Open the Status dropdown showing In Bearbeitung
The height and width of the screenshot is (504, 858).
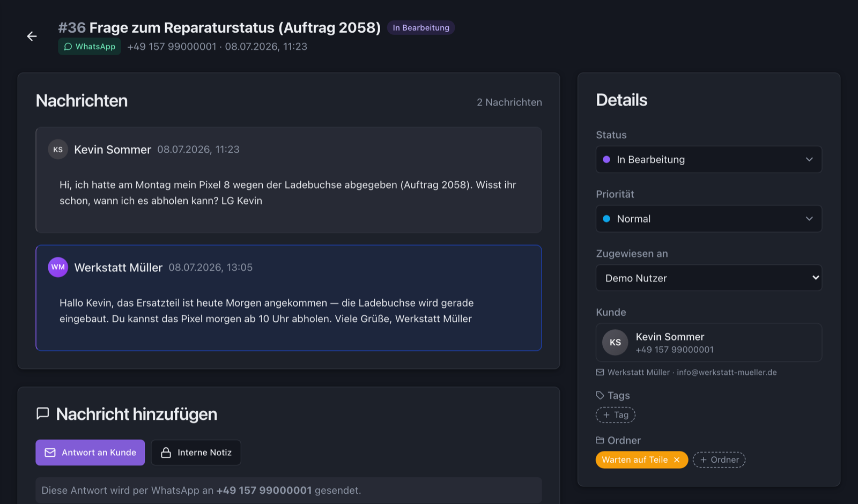708,159
